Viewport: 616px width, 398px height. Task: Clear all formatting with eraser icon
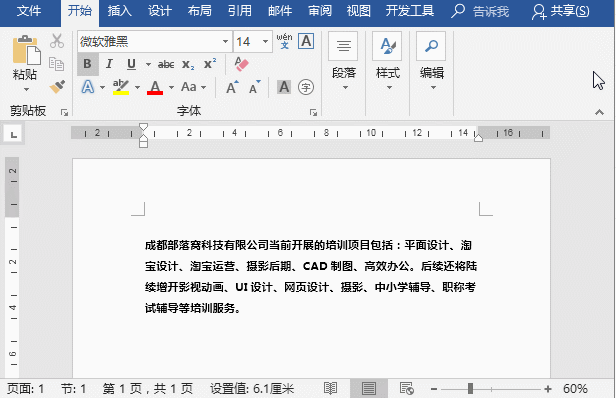(x=242, y=64)
